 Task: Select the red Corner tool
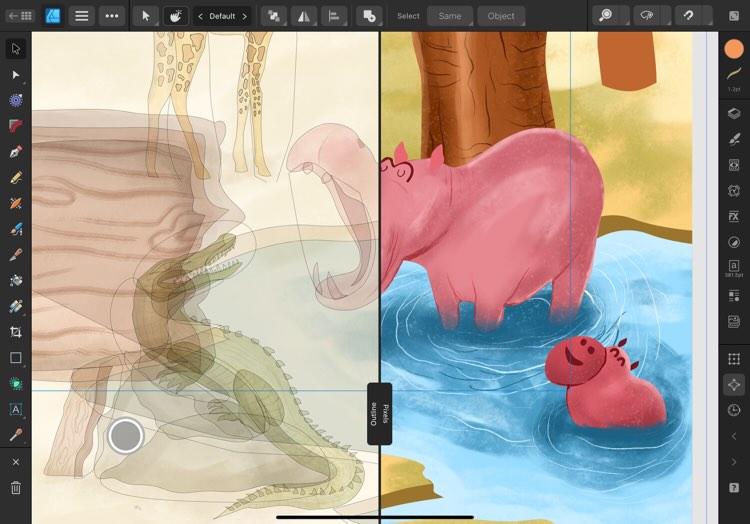pyautogui.click(x=16, y=126)
